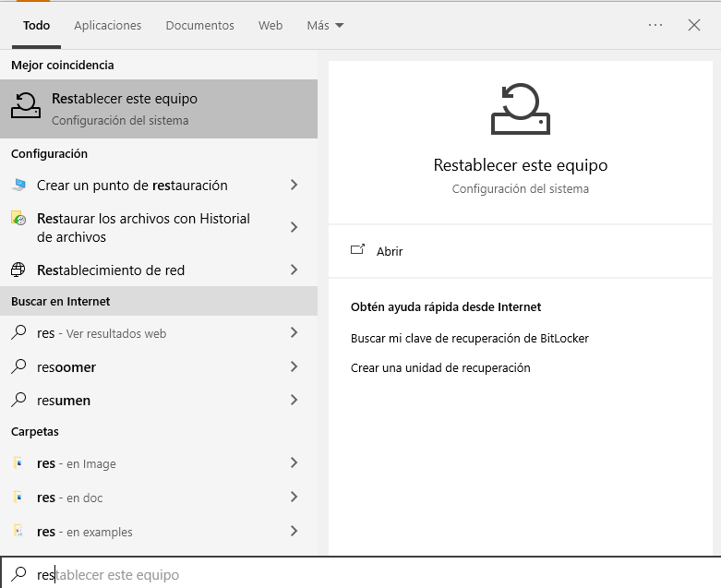Image resolution: width=721 pixels, height=588 pixels.
Task: Open folder result res - en doc
Action: (x=159, y=497)
